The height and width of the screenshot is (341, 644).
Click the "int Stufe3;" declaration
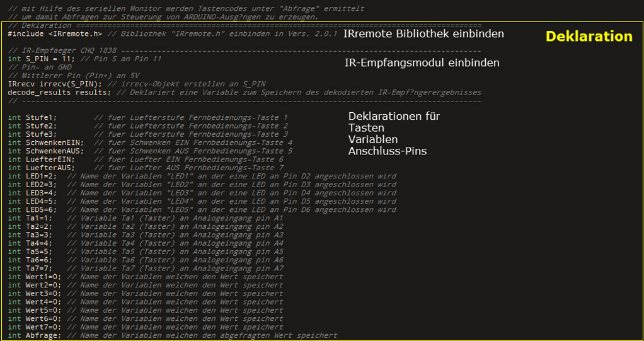click(32, 134)
